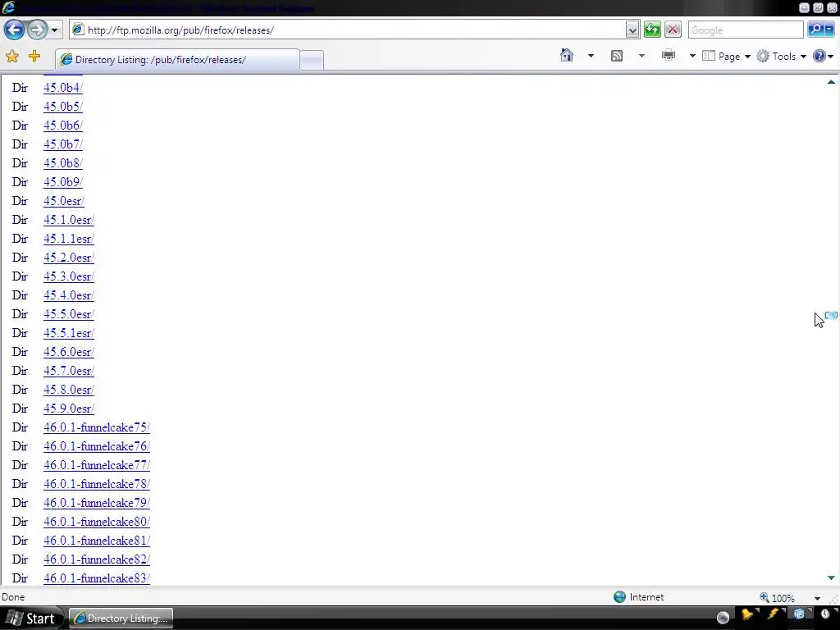Viewport: 840px width, 630px height.
Task: Open the 46.0.1-funnelcake83/ link
Action: click(97, 578)
